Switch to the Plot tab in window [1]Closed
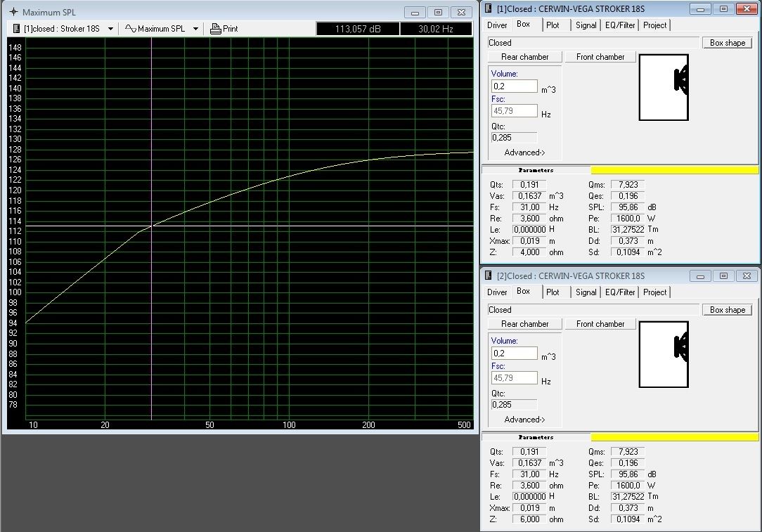Image resolution: width=762 pixels, height=532 pixels. [553, 25]
